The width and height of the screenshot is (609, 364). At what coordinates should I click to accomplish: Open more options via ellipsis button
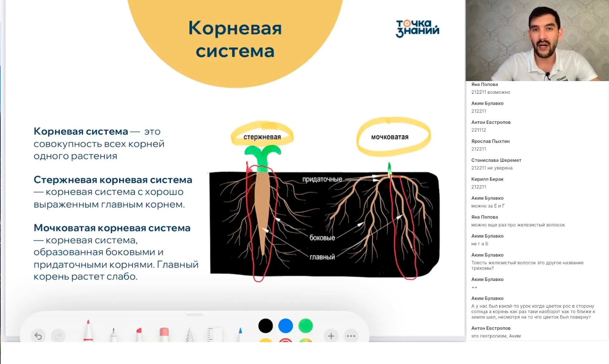tap(351, 336)
